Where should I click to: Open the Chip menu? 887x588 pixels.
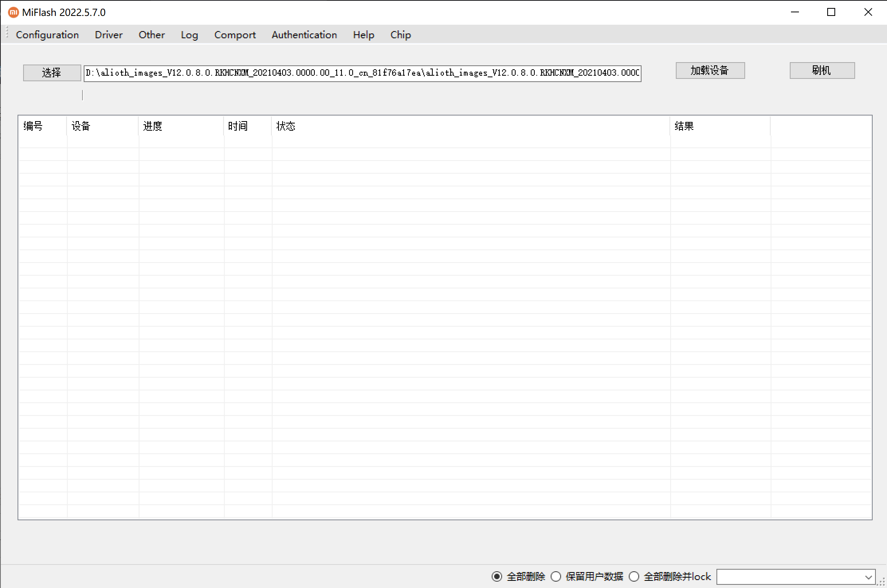(400, 35)
